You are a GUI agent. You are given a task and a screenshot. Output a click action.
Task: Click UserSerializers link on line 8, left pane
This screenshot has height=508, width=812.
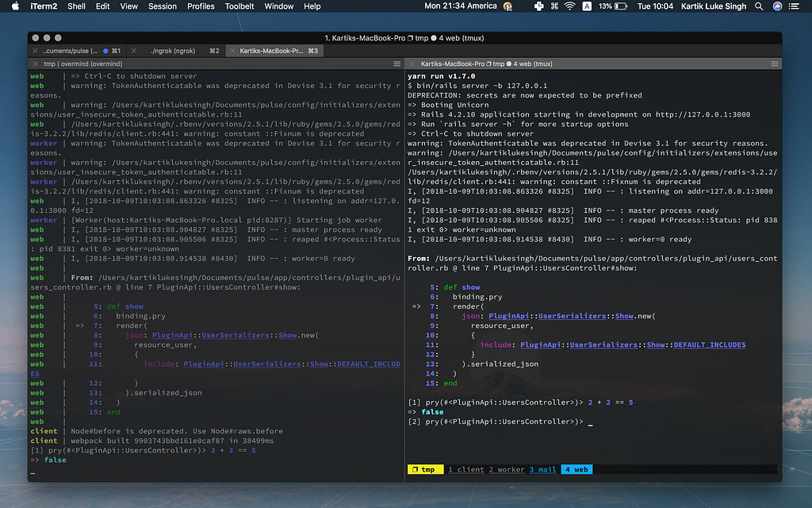point(235,336)
